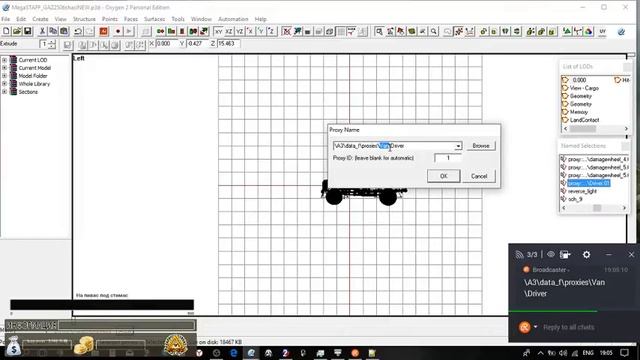Expand the Model Folder tree node

pyautogui.click(x=4, y=76)
